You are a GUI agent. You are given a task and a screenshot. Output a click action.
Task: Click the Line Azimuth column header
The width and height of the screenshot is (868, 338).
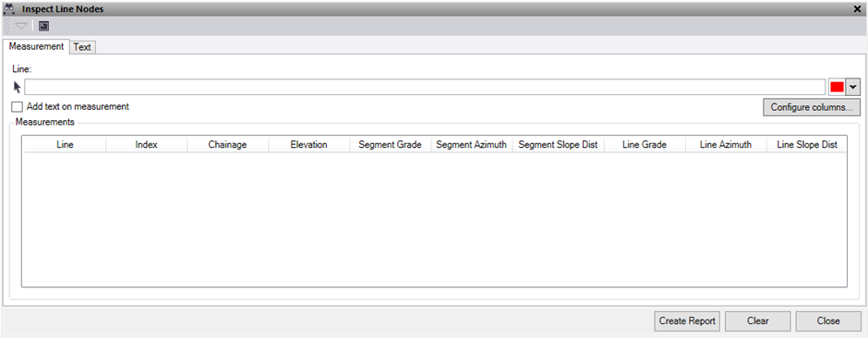(726, 145)
